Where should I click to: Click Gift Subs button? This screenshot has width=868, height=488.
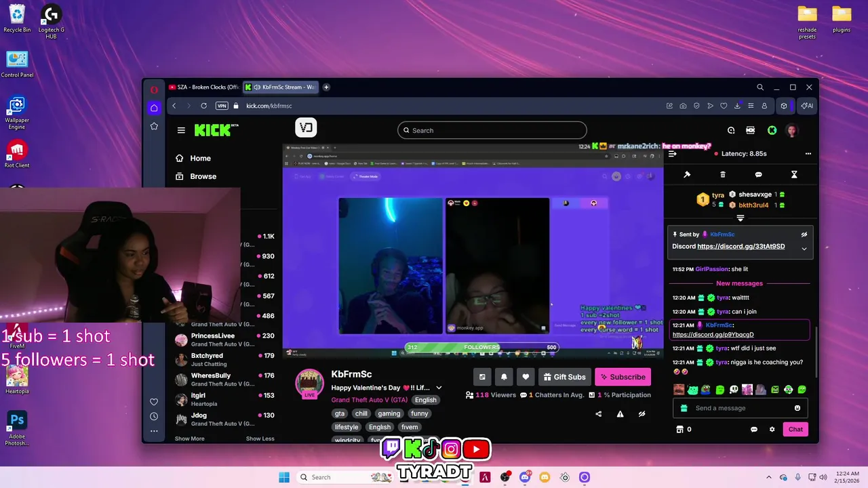564,377
